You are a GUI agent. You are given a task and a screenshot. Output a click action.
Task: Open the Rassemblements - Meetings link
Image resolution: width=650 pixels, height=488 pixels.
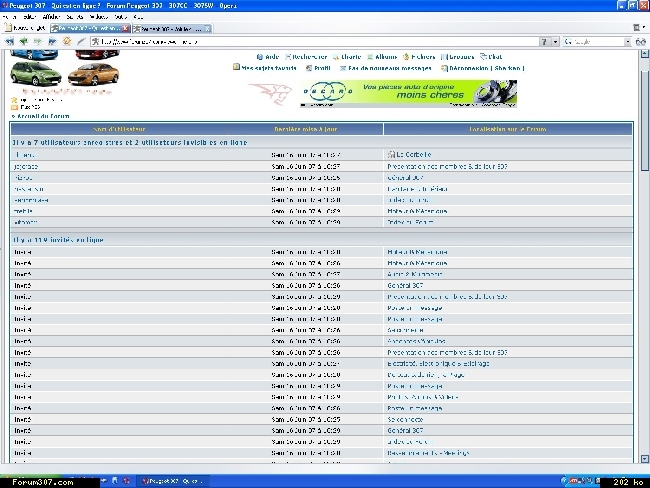428,453
